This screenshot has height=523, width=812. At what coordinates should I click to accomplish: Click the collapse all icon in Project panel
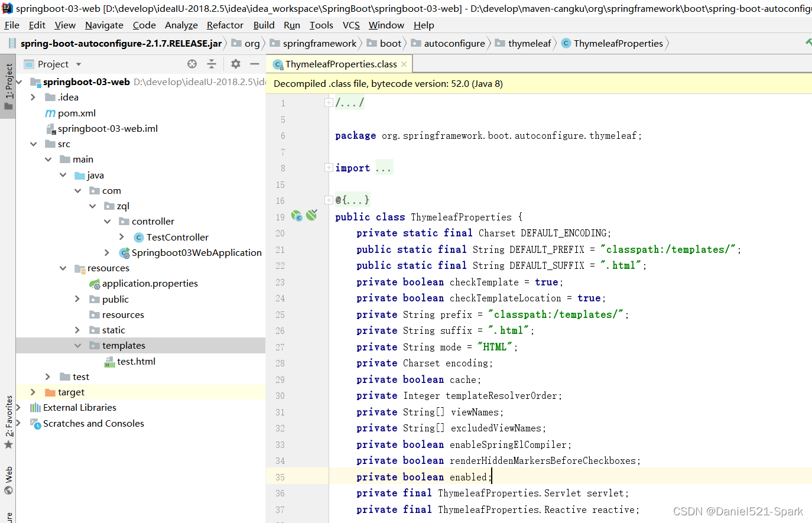coord(212,64)
